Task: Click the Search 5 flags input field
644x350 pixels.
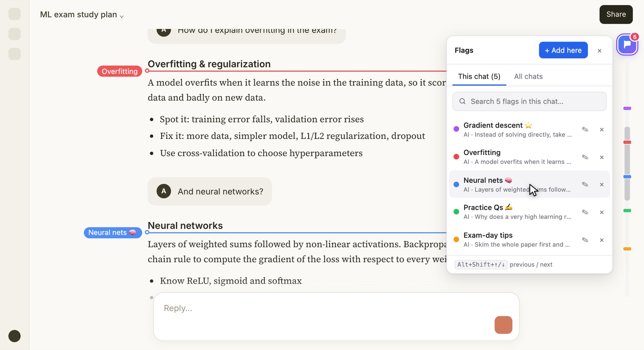Action: (529, 101)
